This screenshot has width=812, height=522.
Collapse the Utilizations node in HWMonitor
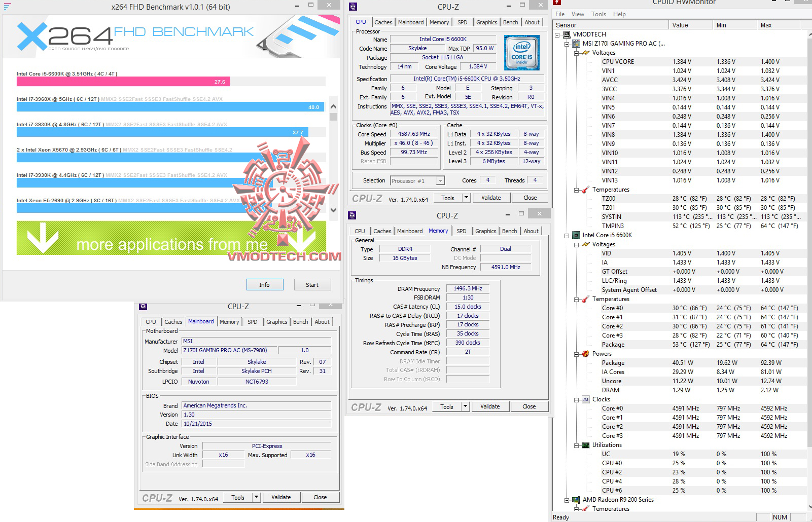577,445
